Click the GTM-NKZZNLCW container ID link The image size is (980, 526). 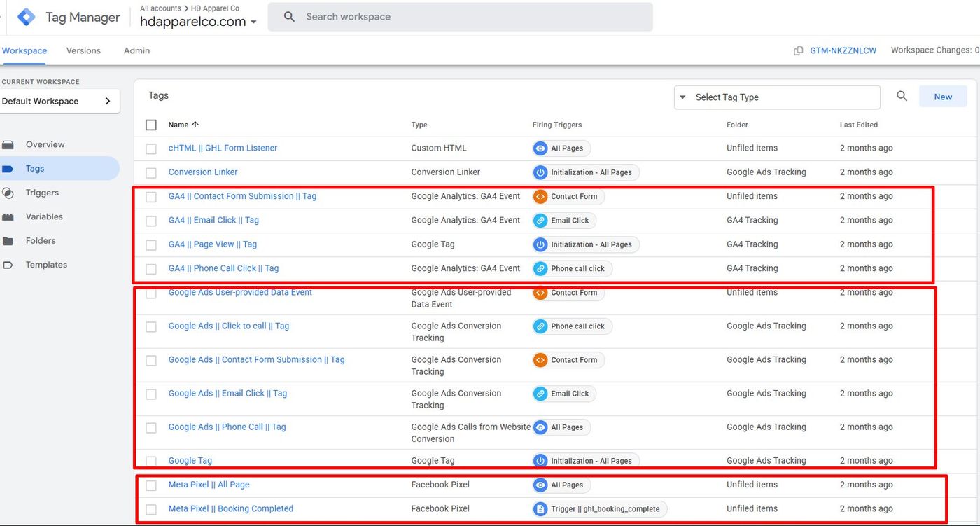(843, 50)
